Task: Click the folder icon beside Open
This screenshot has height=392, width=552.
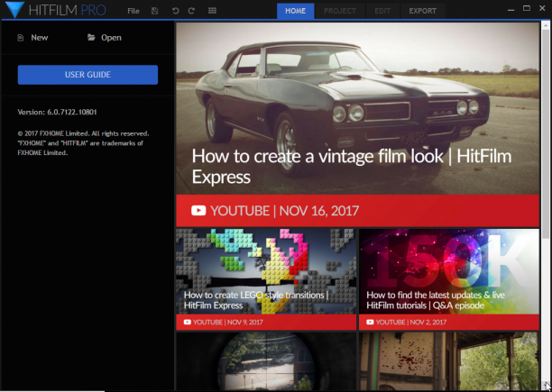Action: coord(91,37)
